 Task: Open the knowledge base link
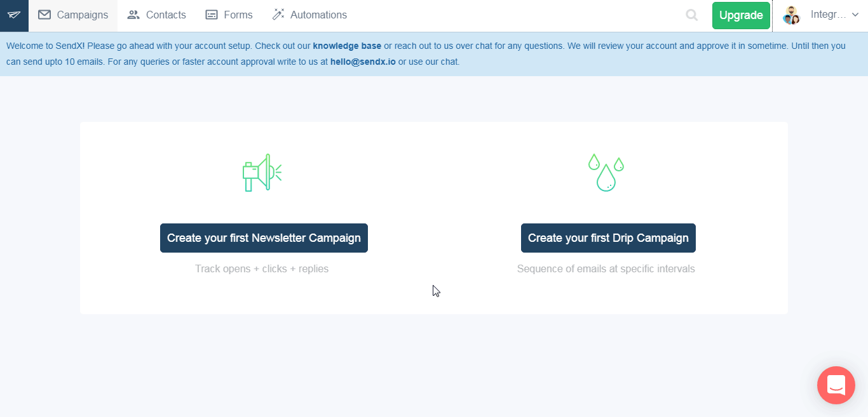pos(347,46)
